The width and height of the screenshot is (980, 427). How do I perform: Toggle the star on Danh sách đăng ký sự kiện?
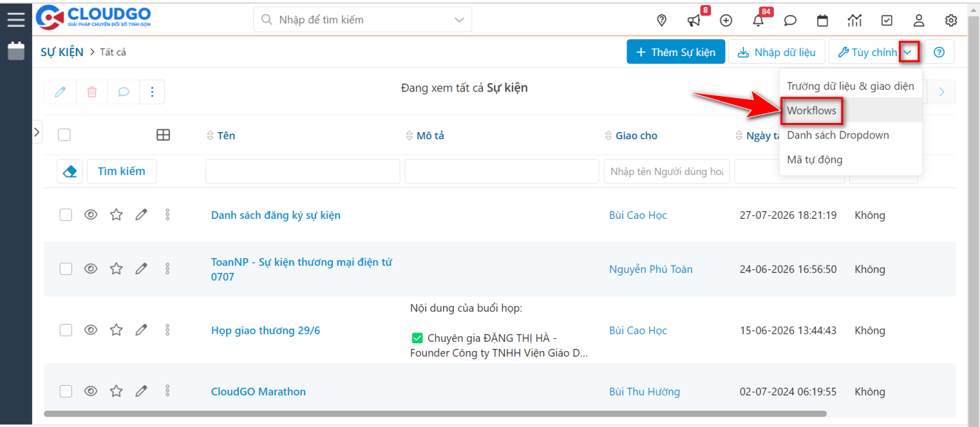tap(116, 214)
